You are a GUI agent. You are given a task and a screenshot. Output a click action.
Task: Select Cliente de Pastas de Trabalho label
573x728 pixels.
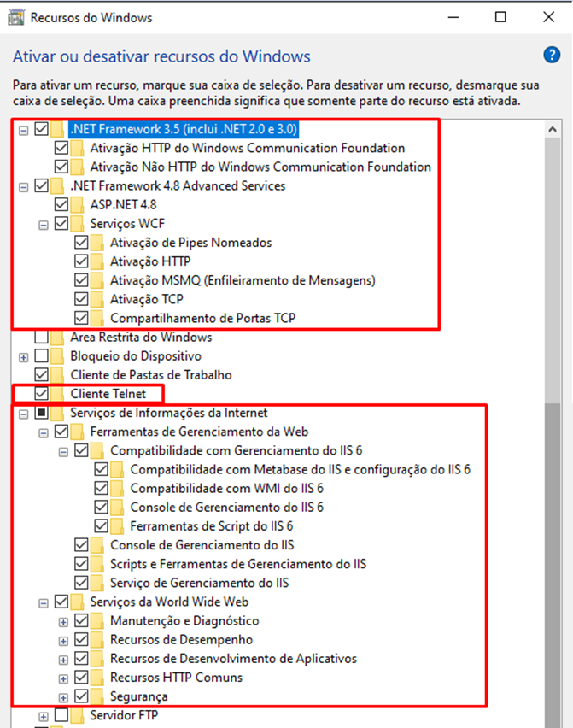click(x=151, y=374)
